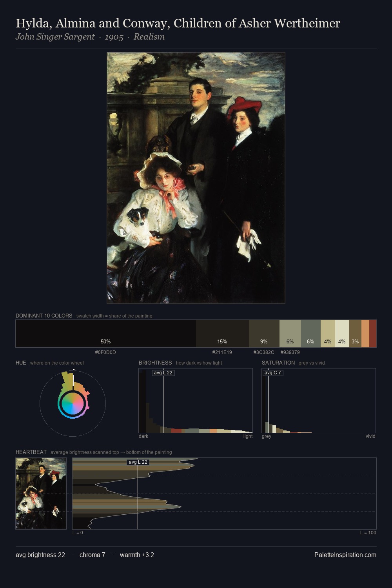Select the second 4% cream swatch
Screen dimensions: 392x588
coord(342,334)
